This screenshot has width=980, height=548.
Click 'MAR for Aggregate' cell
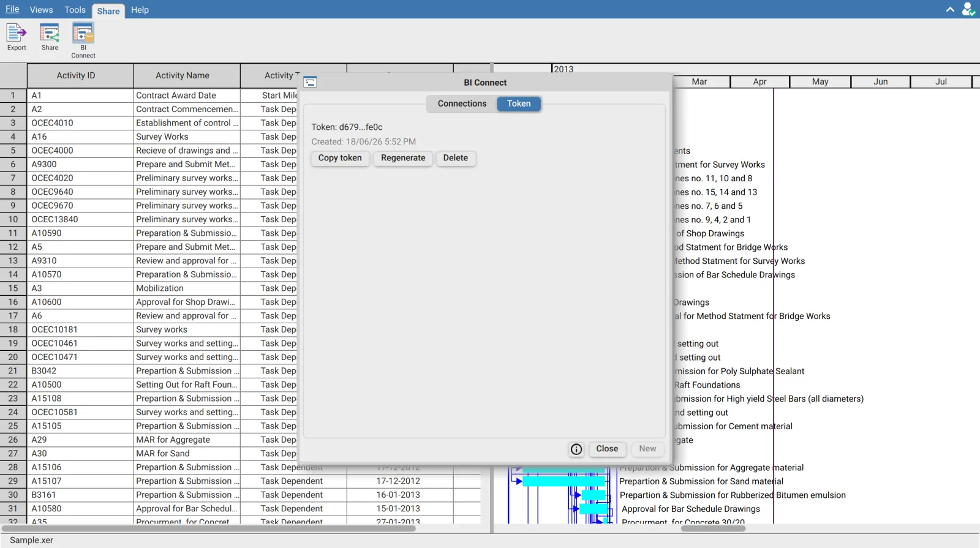click(x=187, y=440)
